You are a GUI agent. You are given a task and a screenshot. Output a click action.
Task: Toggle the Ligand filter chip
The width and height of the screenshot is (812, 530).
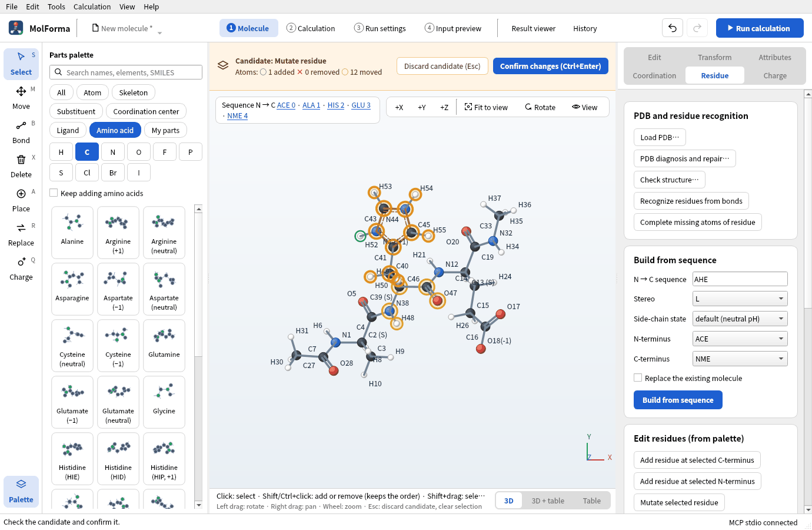68,130
